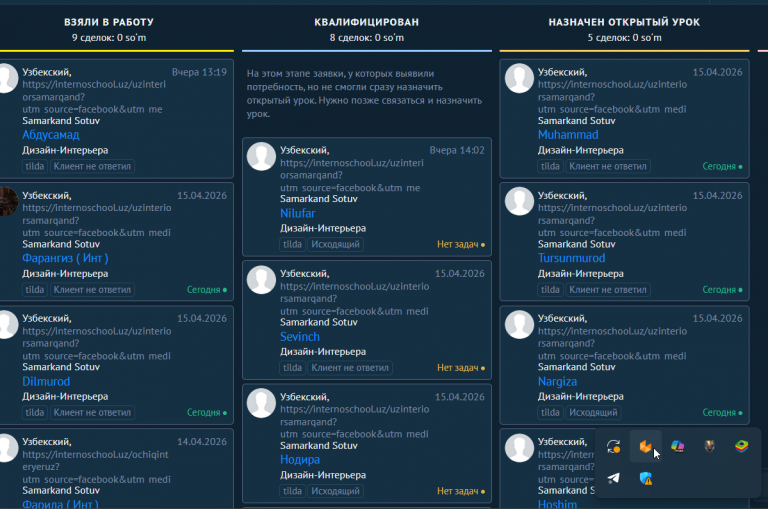The image size is (768, 509).
Task: Click Nargiza's contact avatar
Action: coord(519,325)
